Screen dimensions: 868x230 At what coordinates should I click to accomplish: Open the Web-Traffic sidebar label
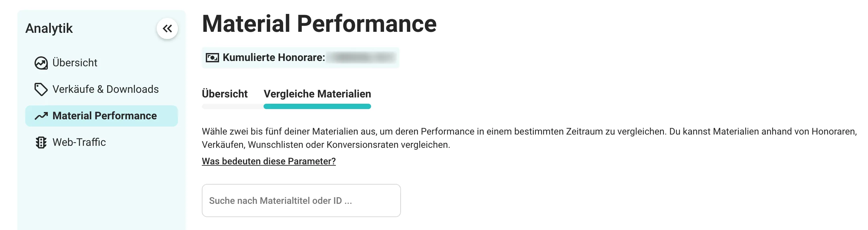click(79, 143)
